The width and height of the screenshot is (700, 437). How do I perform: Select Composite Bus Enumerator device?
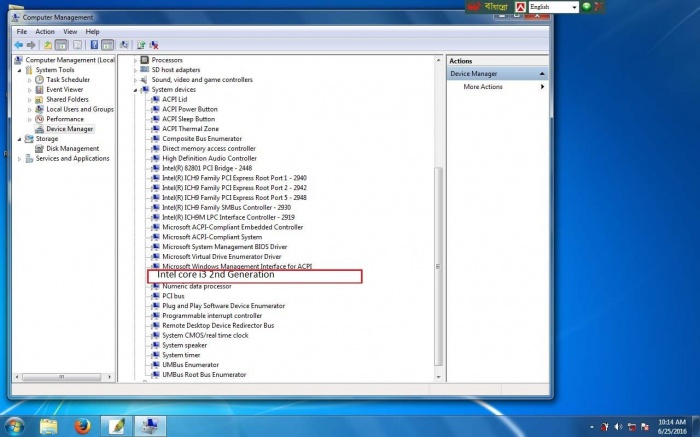202,139
